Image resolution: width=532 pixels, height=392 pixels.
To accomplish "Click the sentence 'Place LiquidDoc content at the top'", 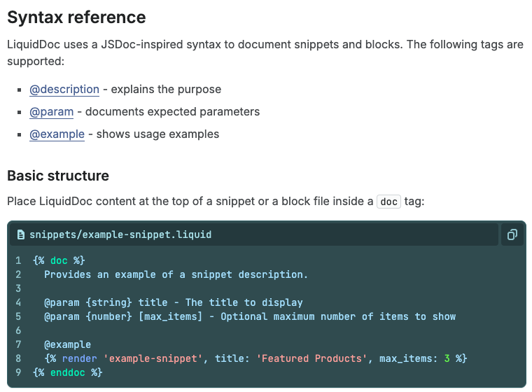I will [216, 202].
